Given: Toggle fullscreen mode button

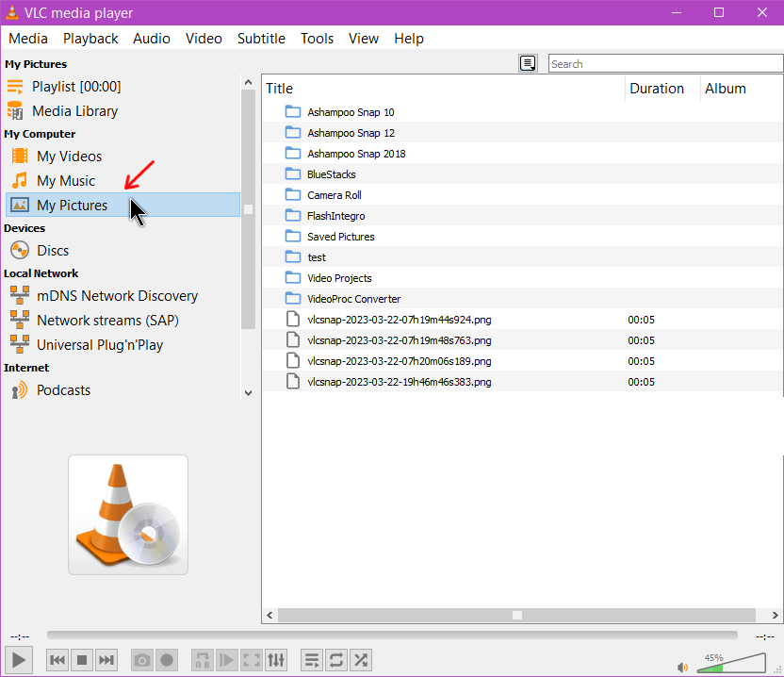Looking at the screenshot, I should click(x=251, y=660).
